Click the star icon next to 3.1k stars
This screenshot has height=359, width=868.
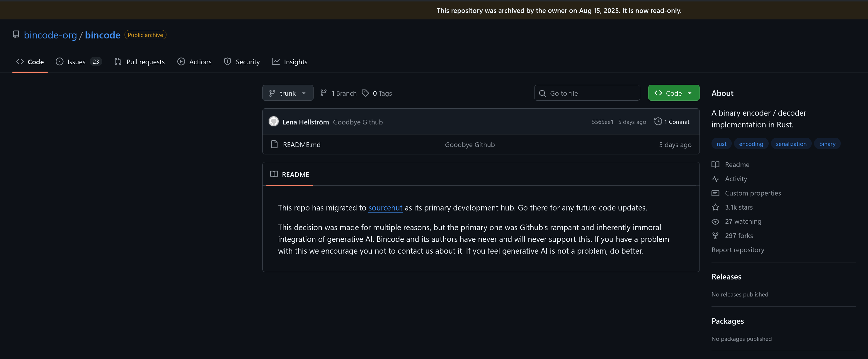coord(715,207)
